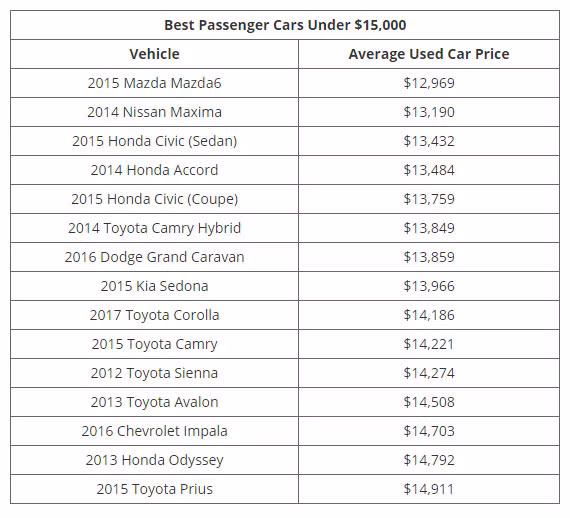This screenshot has height=518, width=570.
Task: Select 2014 Toyota Camry Hybrid entry
Action: [x=154, y=228]
